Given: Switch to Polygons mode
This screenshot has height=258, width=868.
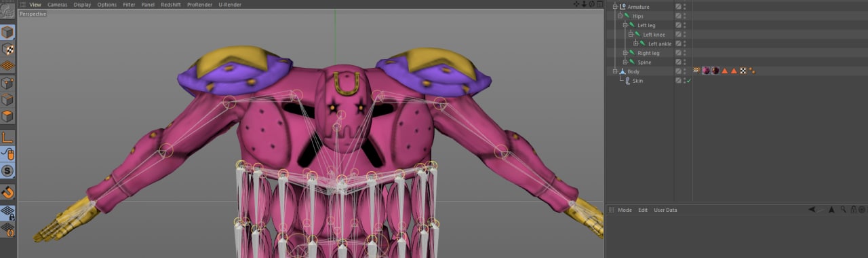Looking at the screenshot, I should pos(7,116).
